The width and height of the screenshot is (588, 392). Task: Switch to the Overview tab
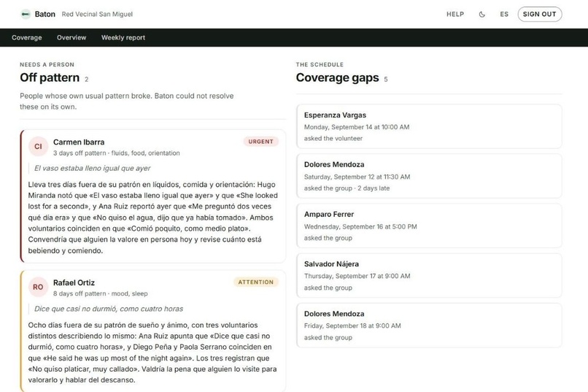pyautogui.click(x=71, y=37)
